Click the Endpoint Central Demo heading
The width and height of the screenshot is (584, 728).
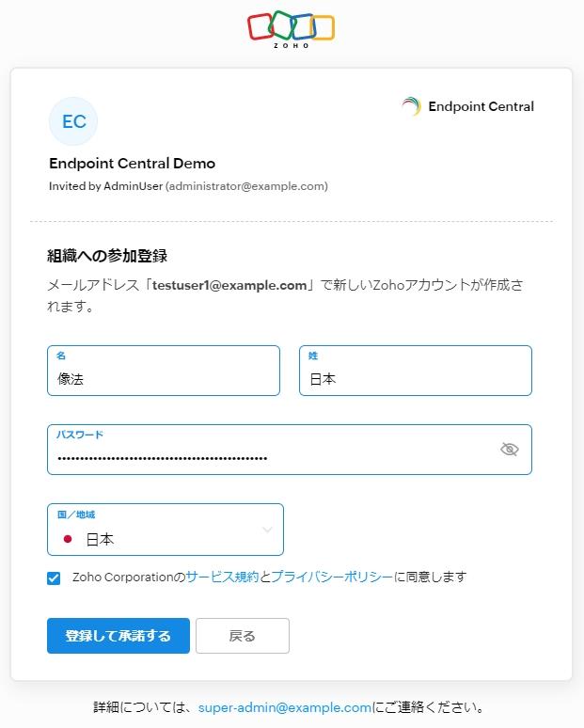132,164
